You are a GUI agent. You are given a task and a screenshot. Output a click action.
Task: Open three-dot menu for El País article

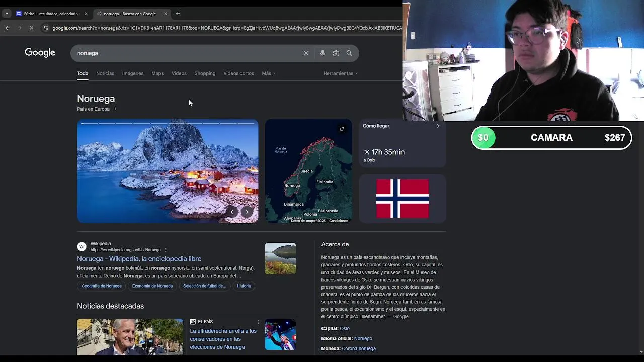tap(259, 322)
